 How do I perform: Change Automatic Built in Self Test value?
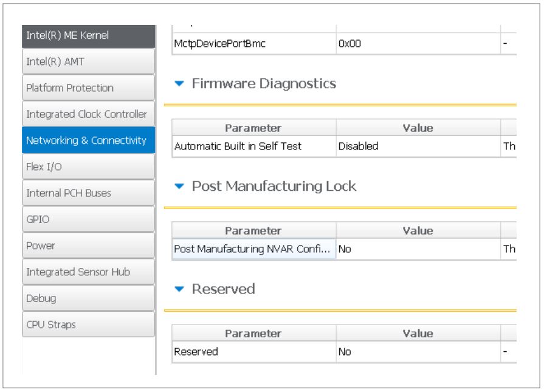[x=418, y=146]
